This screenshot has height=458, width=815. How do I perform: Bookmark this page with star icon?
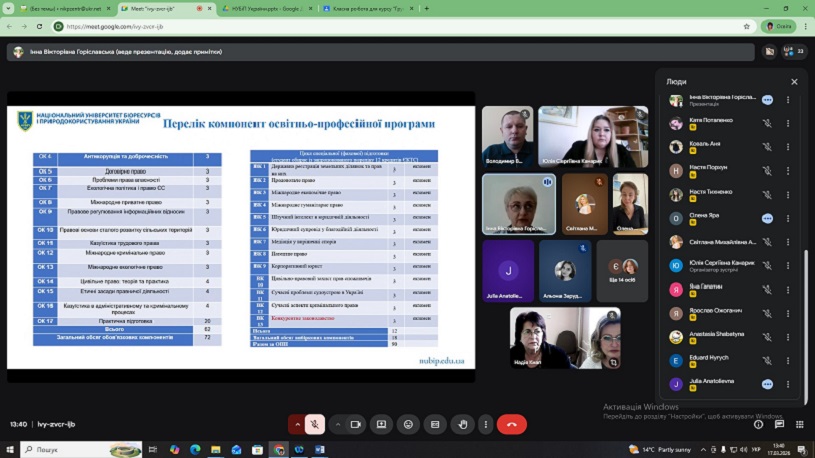coord(746,26)
